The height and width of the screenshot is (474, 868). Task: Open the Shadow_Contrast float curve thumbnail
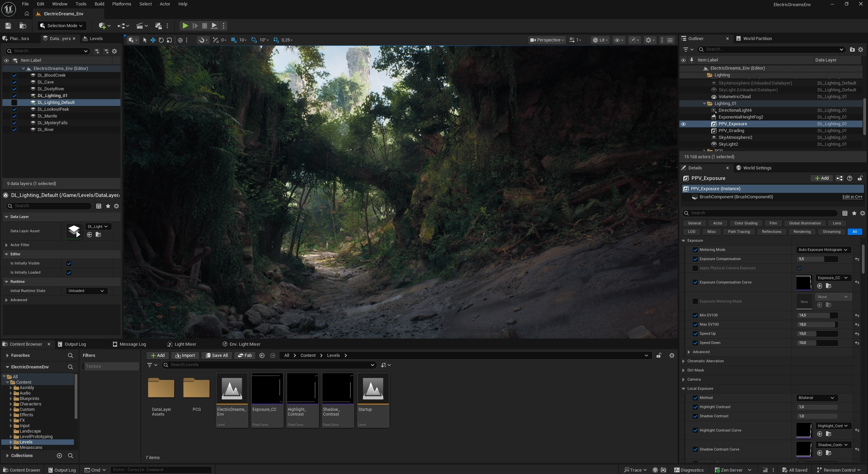(337, 389)
